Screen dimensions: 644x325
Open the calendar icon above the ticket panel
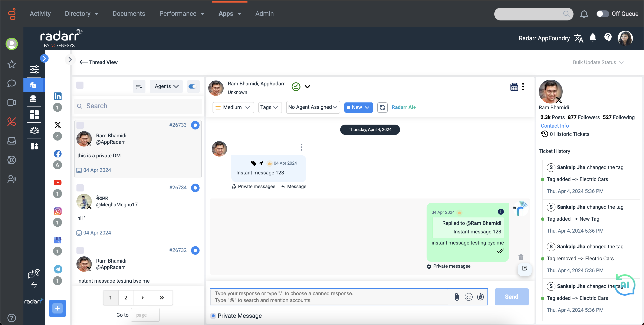pos(514,86)
